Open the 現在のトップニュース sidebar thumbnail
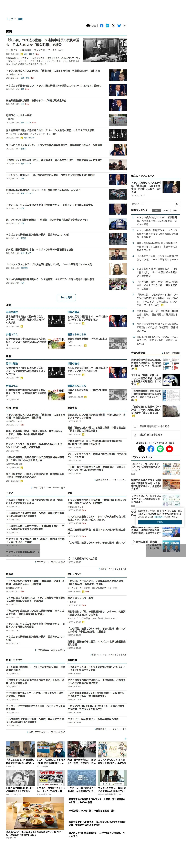 (171, 187)
